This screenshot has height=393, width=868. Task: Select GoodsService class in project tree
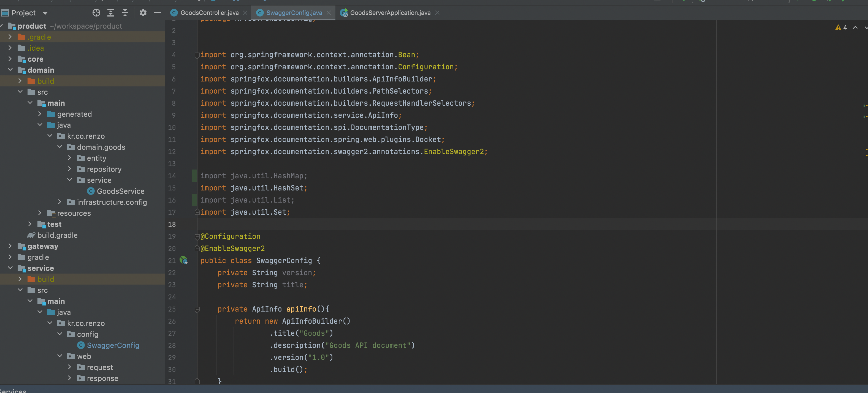[120, 191]
